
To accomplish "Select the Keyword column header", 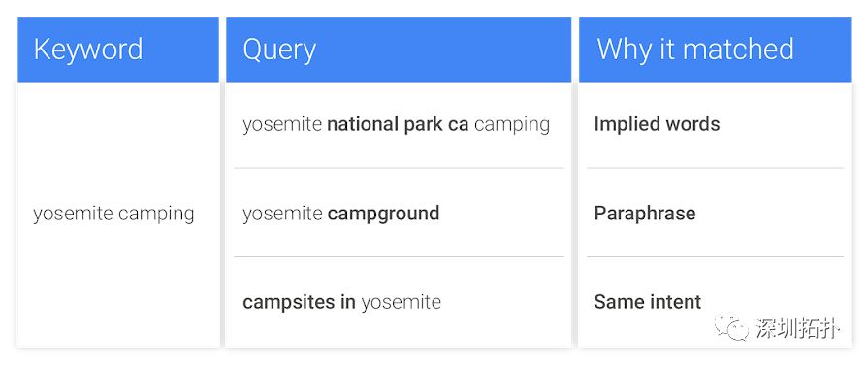I will [118, 50].
